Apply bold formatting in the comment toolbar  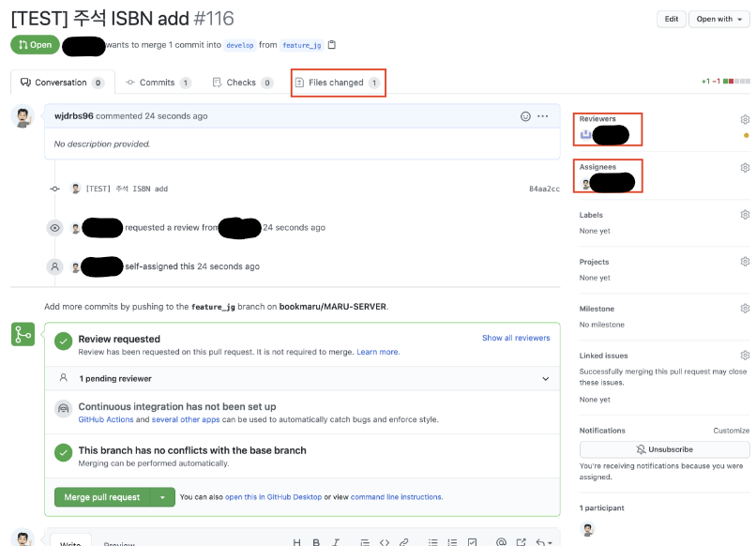[x=317, y=541]
